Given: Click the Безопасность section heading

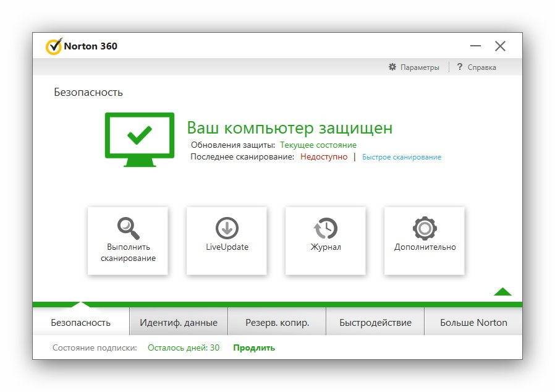Looking at the screenshot, I should coord(88,92).
